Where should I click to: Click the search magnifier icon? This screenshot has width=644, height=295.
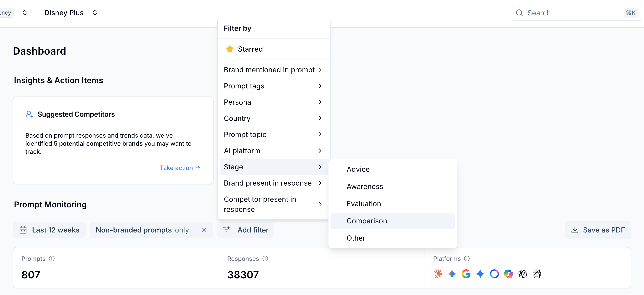[x=519, y=13]
